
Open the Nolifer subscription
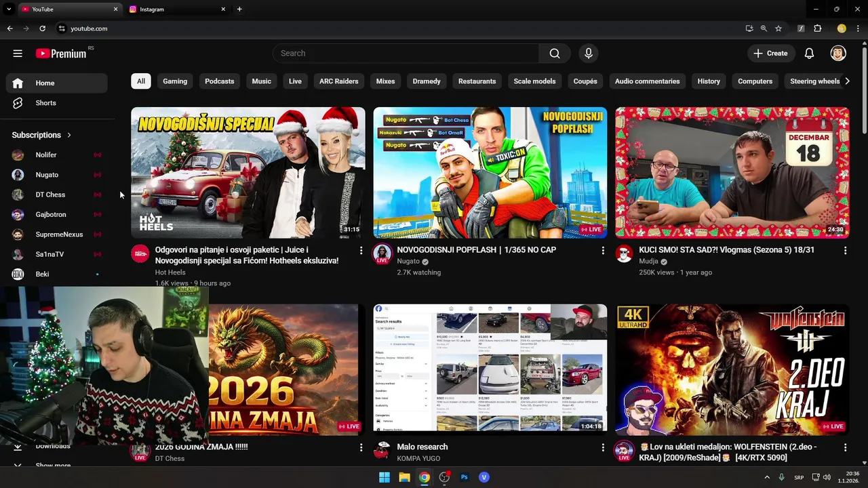[x=57, y=155]
